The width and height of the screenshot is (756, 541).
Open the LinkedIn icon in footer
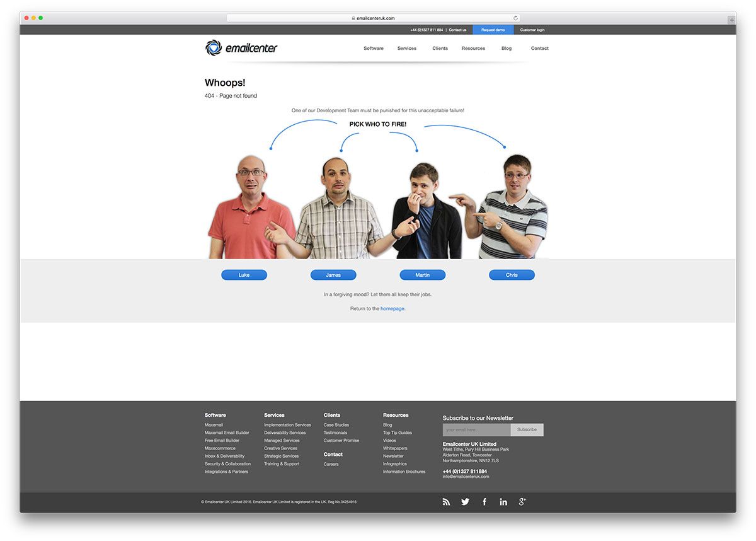point(503,502)
